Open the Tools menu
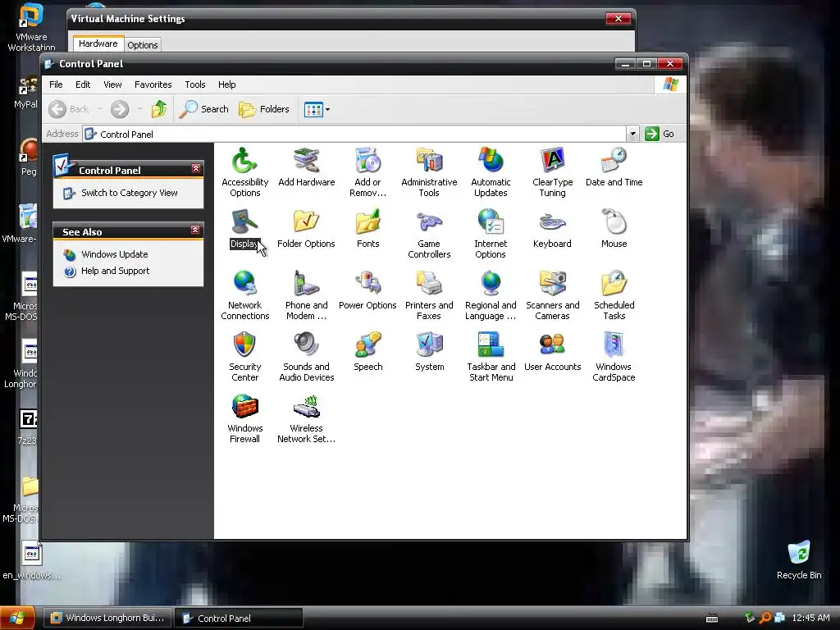This screenshot has width=840, height=630. 195,84
